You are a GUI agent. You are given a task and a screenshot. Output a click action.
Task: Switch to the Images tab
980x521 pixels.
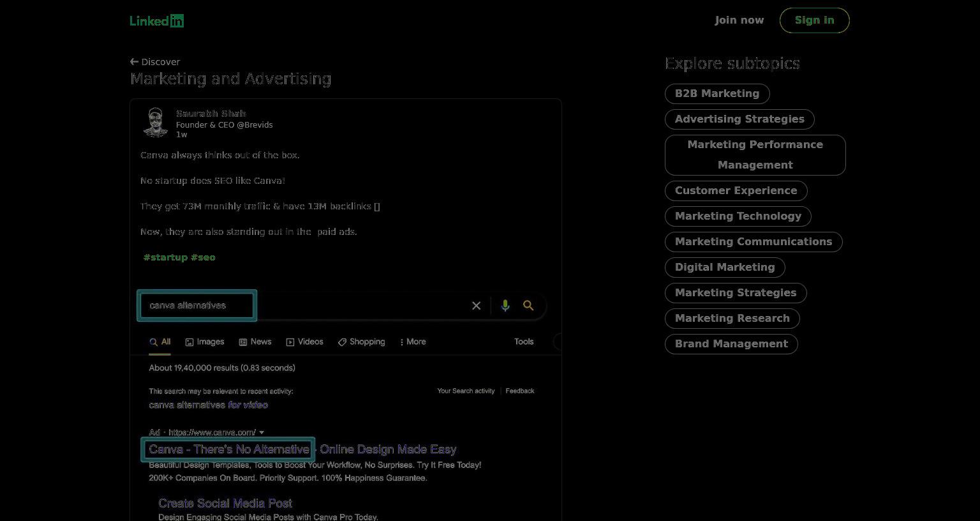205,342
